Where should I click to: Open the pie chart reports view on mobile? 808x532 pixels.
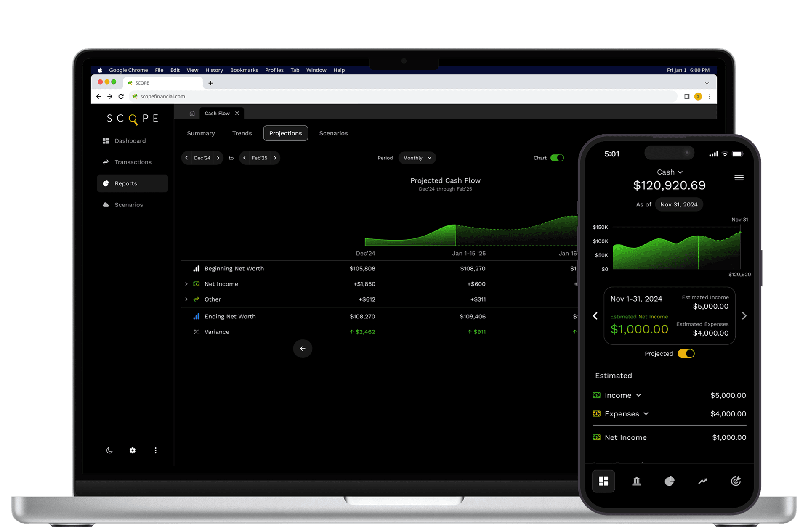point(670,481)
